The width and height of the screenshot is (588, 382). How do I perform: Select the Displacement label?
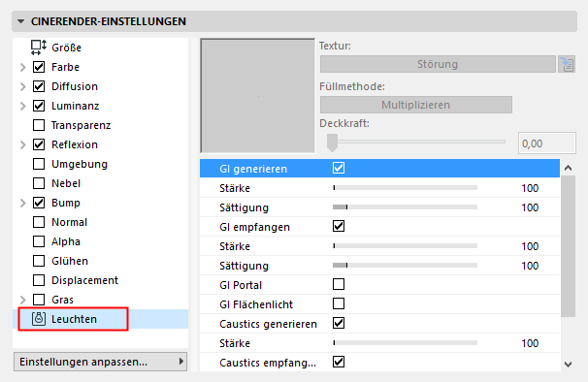pyautogui.click(x=84, y=280)
